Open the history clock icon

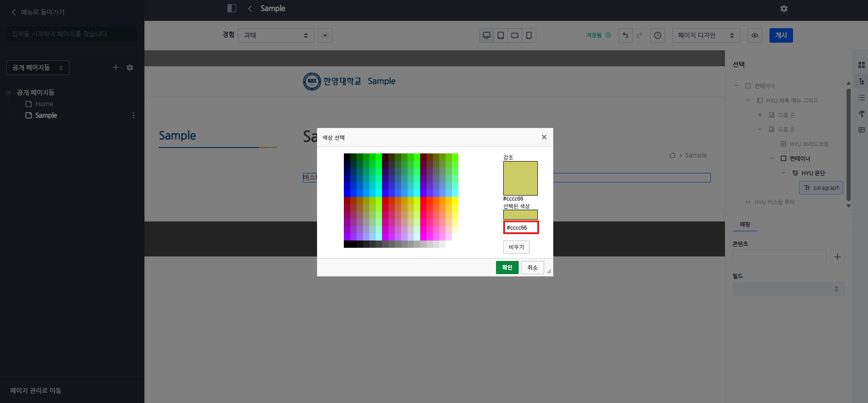pos(657,35)
